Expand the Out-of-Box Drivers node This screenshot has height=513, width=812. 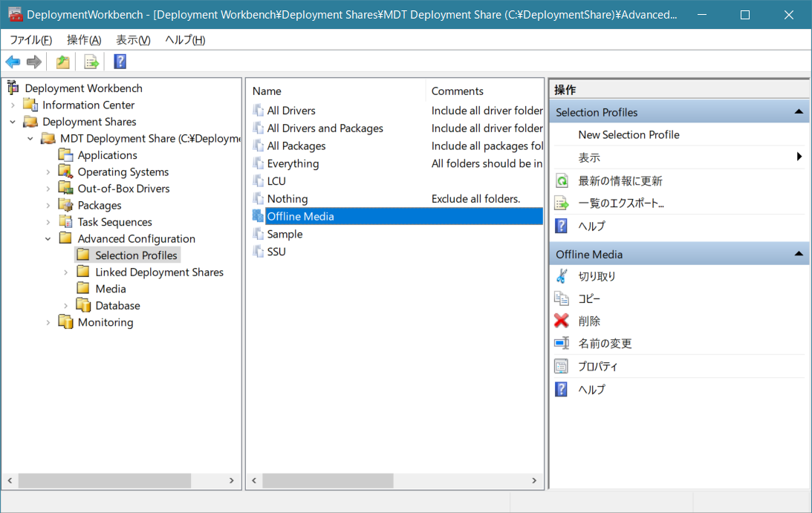tap(48, 189)
